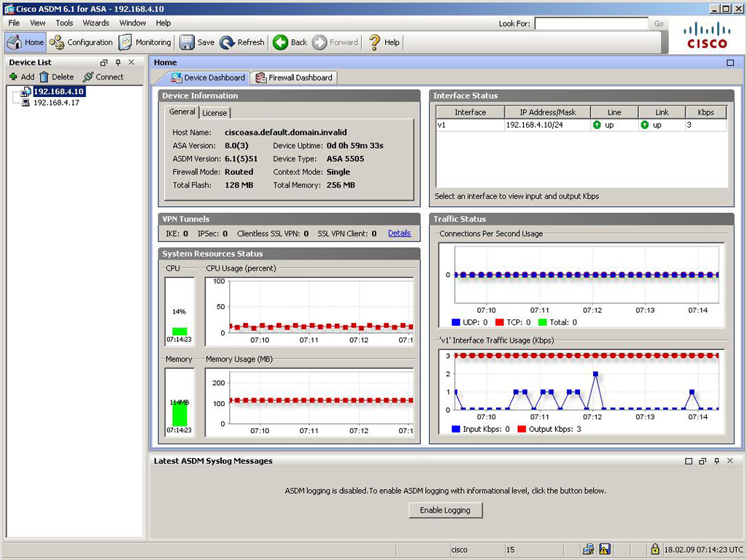Click the green Back arrow icon
This screenshot has height=560, width=747.
[280, 42]
